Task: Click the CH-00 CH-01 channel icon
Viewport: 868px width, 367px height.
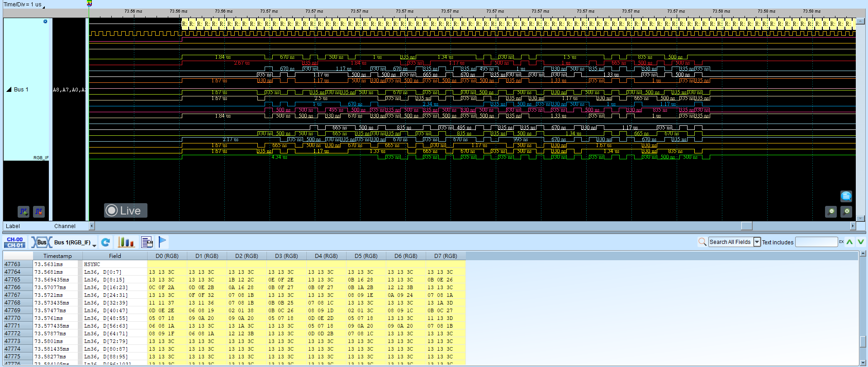Action: pos(15,242)
